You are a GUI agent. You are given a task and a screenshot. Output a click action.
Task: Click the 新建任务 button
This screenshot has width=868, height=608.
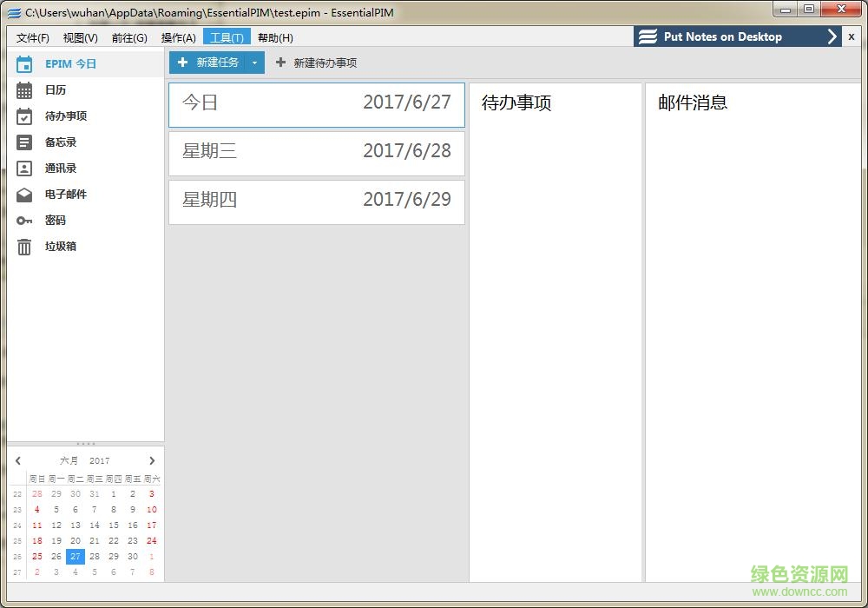217,62
